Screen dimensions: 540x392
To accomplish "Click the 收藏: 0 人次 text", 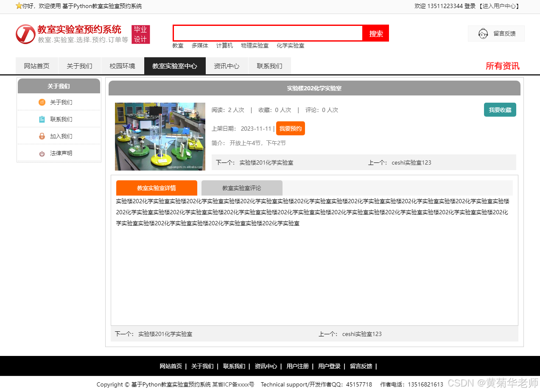I will coord(275,110).
